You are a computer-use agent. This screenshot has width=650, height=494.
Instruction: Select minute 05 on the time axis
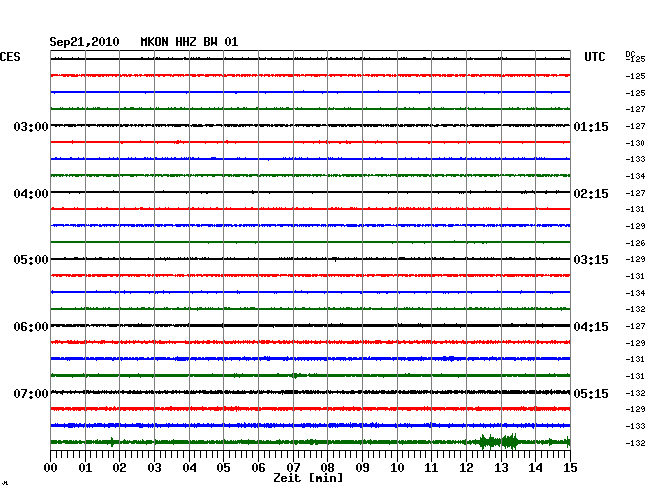tap(223, 467)
